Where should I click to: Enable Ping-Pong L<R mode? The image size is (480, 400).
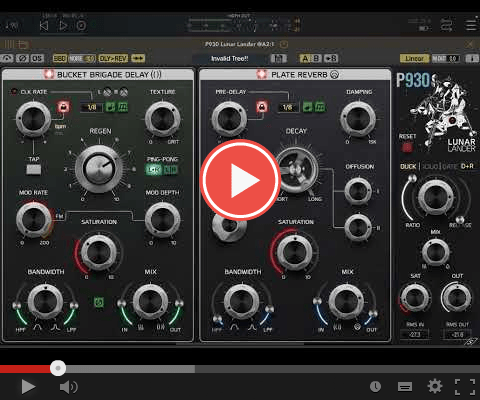[x=170, y=170]
